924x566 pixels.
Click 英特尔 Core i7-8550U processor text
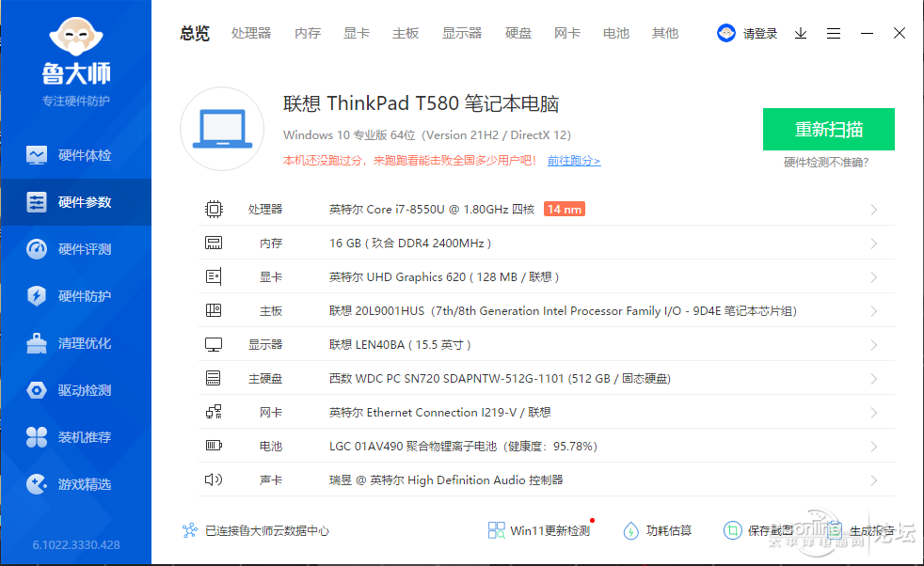tap(432, 209)
